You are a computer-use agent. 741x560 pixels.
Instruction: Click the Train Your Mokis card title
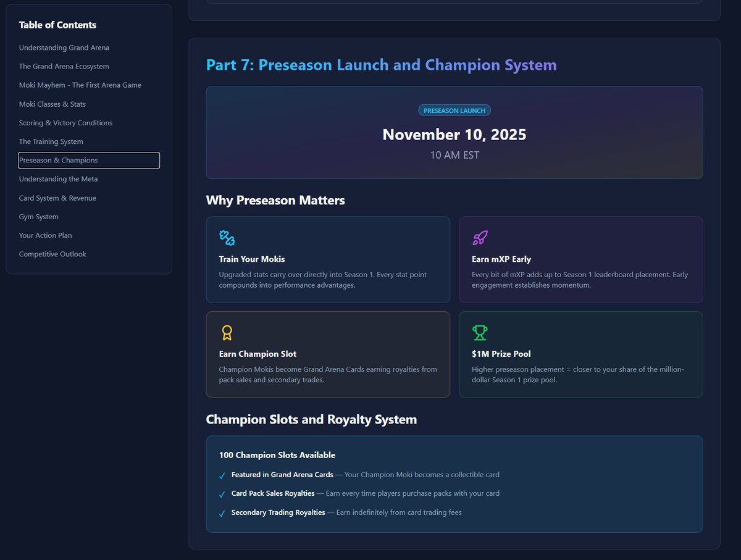click(x=252, y=259)
